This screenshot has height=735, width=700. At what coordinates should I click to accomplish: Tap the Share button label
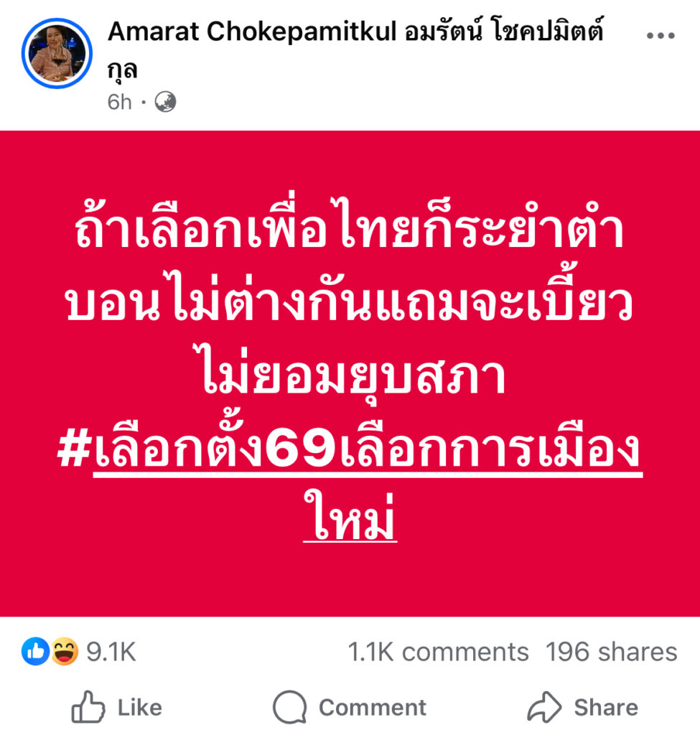[606, 707]
